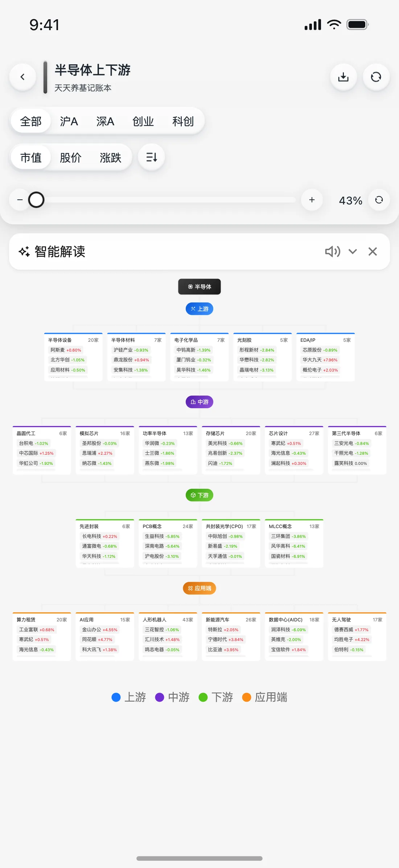Open the 存储芯片 card header
Viewport: 399px width, 868px height.
(x=231, y=433)
